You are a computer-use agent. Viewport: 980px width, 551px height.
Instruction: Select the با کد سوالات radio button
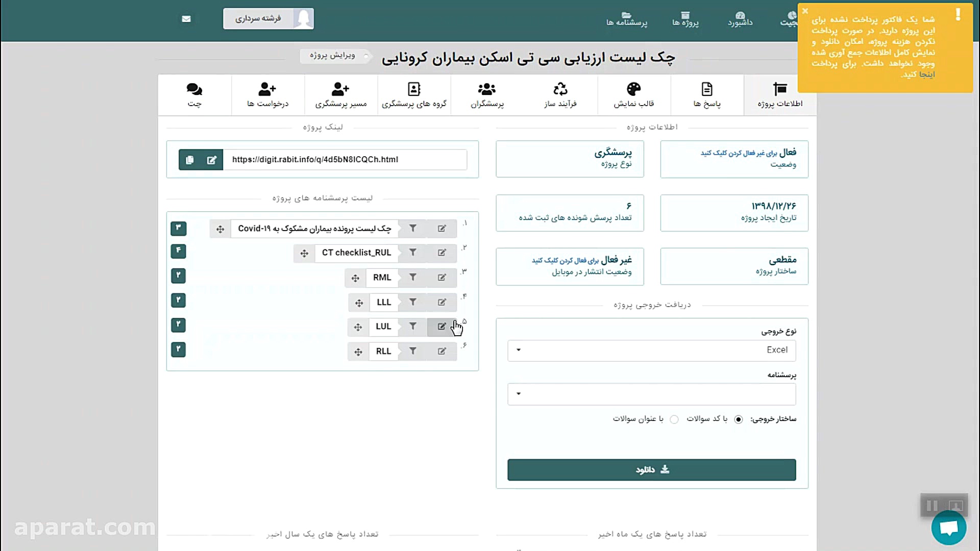click(x=738, y=419)
